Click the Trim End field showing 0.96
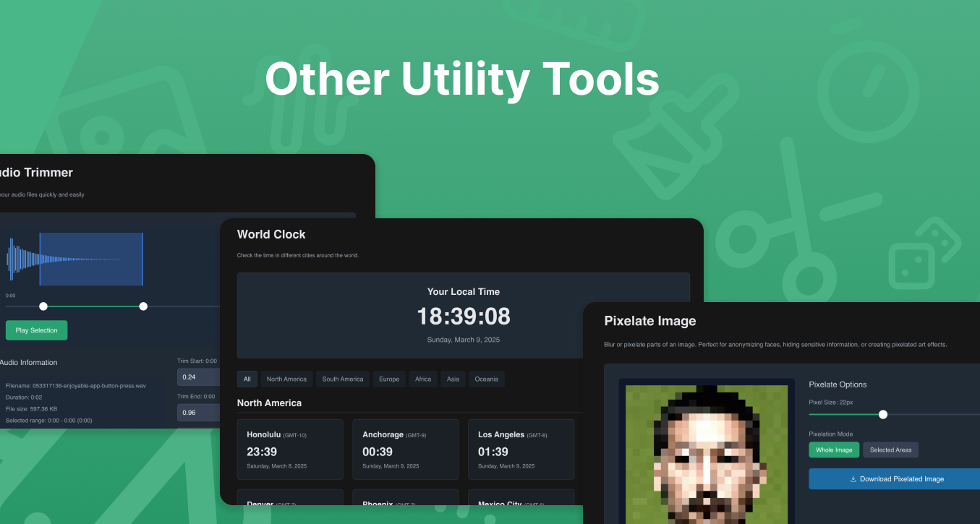 [199, 413]
